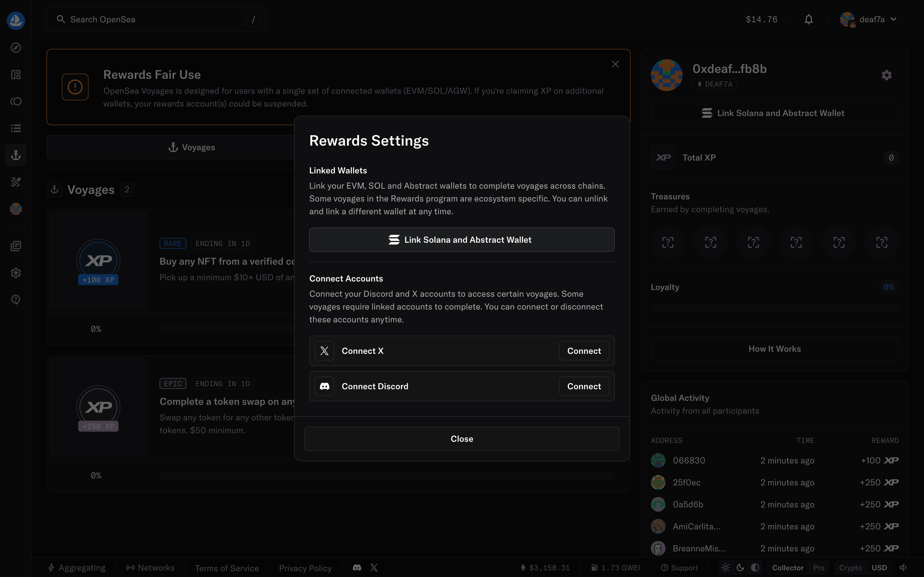Click Link Solana and Abstract Wallet in dialog
Viewport: 924px width, 577px height.
click(461, 240)
